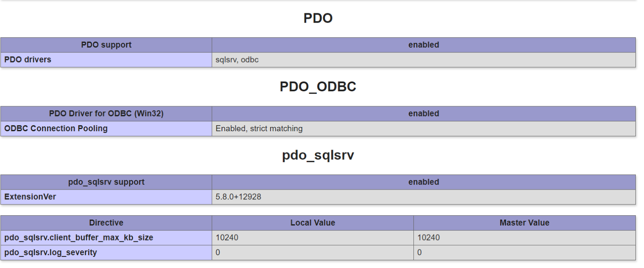Click the PDO section heading
644x268 pixels.
tap(318, 18)
